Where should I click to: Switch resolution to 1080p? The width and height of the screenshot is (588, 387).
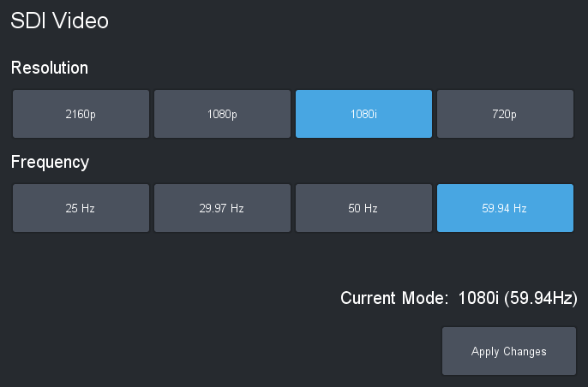click(222, 114)
